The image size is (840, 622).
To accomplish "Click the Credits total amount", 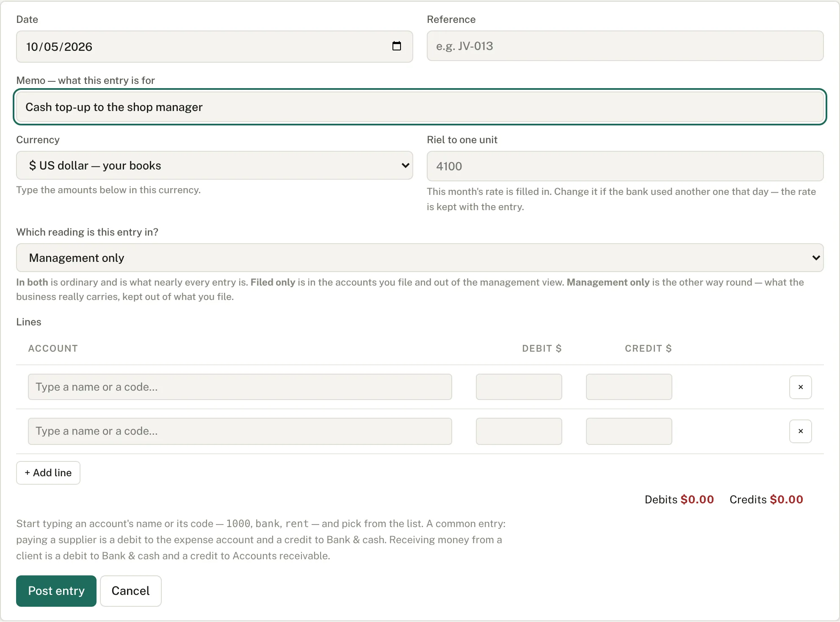I will (786, 500).
